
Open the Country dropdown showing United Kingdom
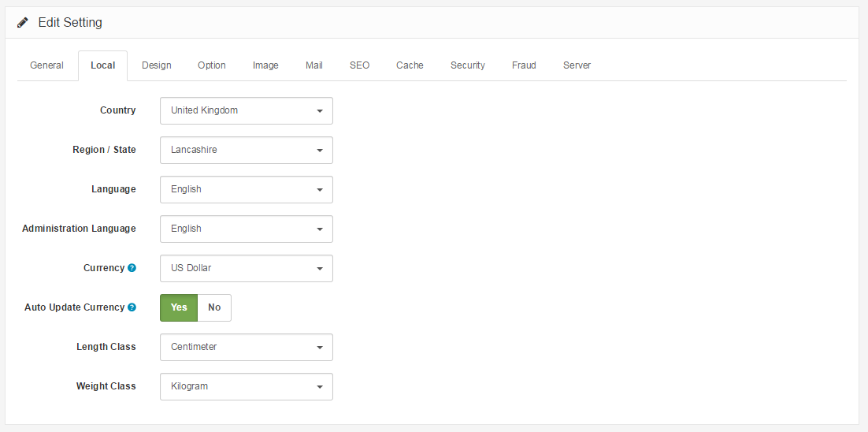[247, 111]
